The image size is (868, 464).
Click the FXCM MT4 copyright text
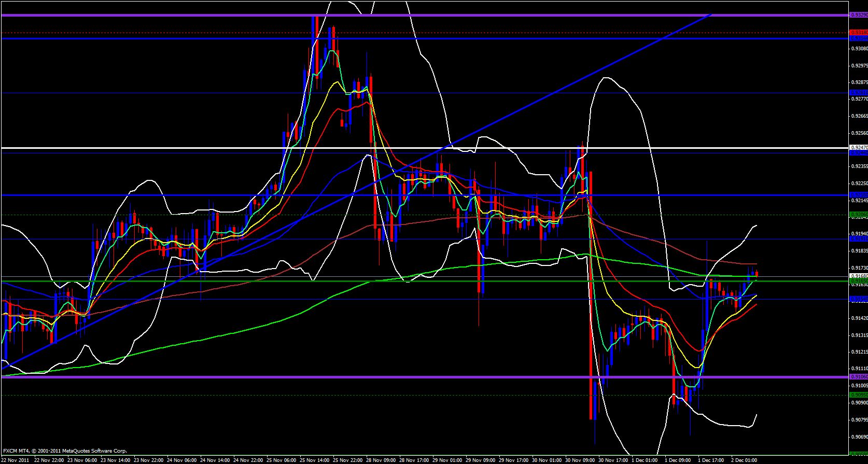coord(65,451)
